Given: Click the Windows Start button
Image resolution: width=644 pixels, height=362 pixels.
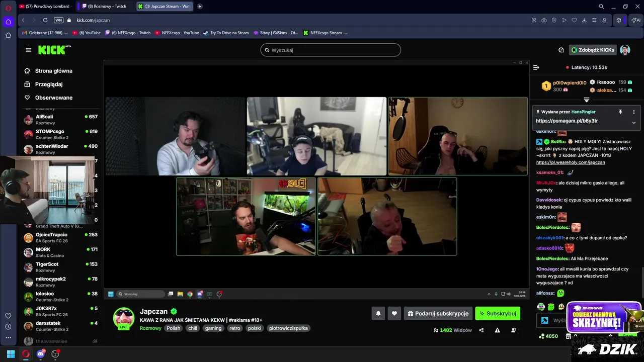Looking at the screenshot, I should pos(11,354).
